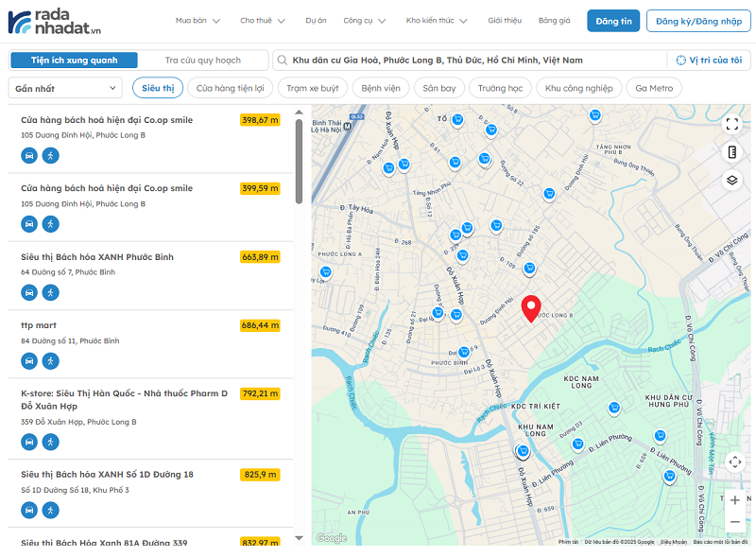Open Google Maps via the Google logo
756x557 pixels.
[332, 538]
